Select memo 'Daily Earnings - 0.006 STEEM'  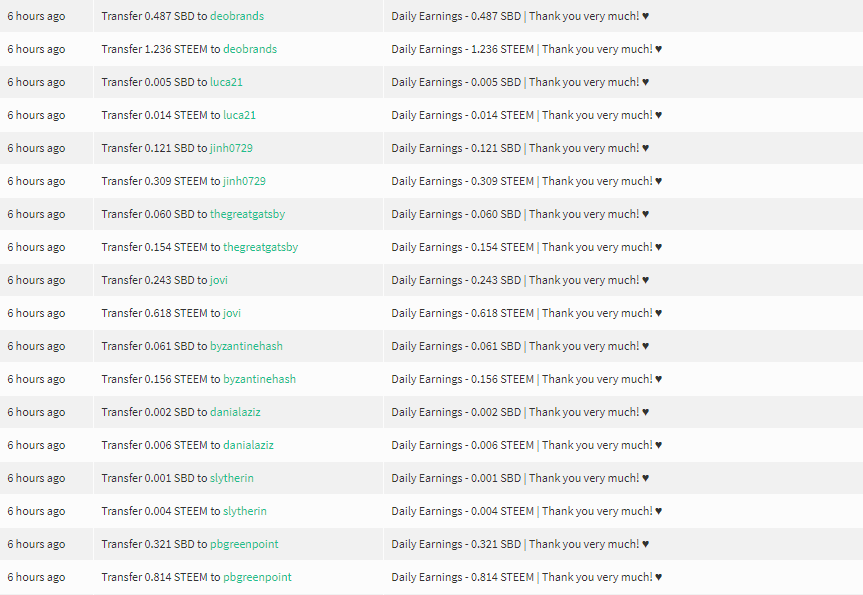(x=463, y=445)
